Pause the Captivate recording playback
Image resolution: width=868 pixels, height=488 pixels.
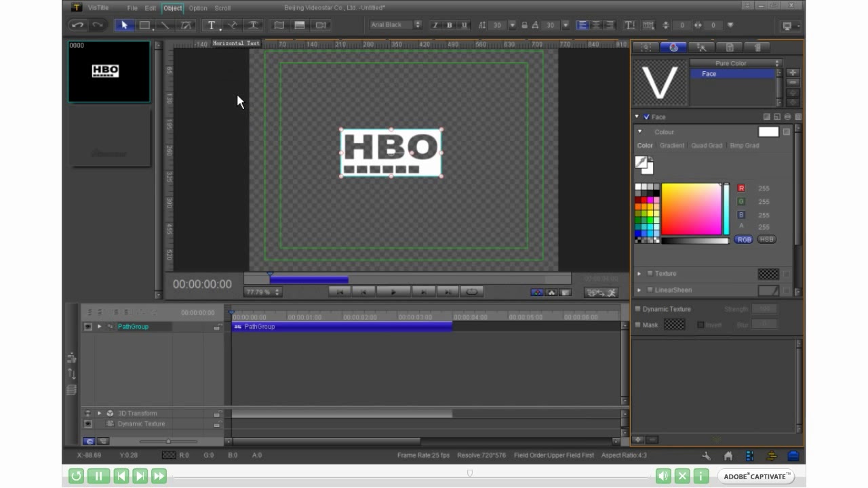[x=98, y=476]
